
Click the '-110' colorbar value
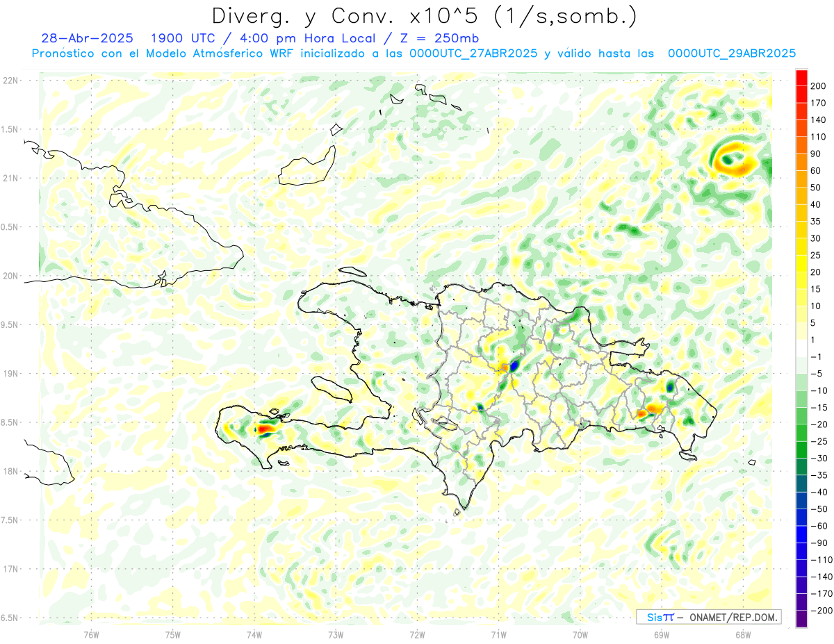pos(821,559)
